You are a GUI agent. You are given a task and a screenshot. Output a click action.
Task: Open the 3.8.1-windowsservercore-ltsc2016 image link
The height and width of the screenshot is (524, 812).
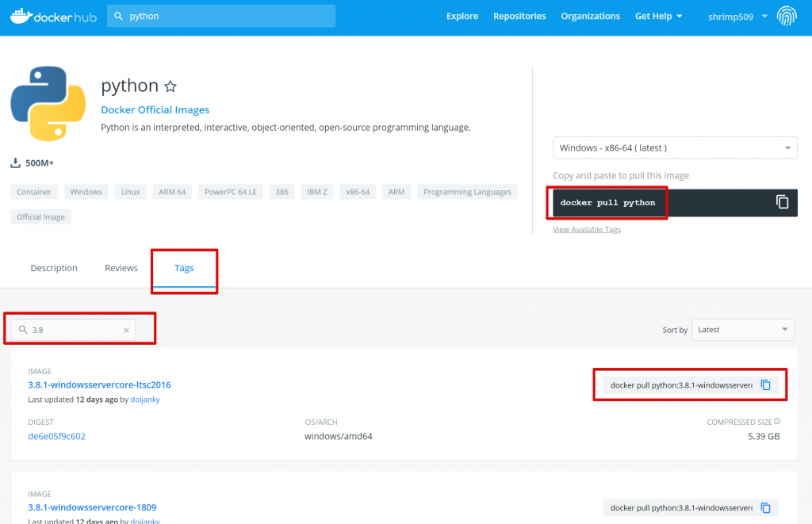point(99,384)
